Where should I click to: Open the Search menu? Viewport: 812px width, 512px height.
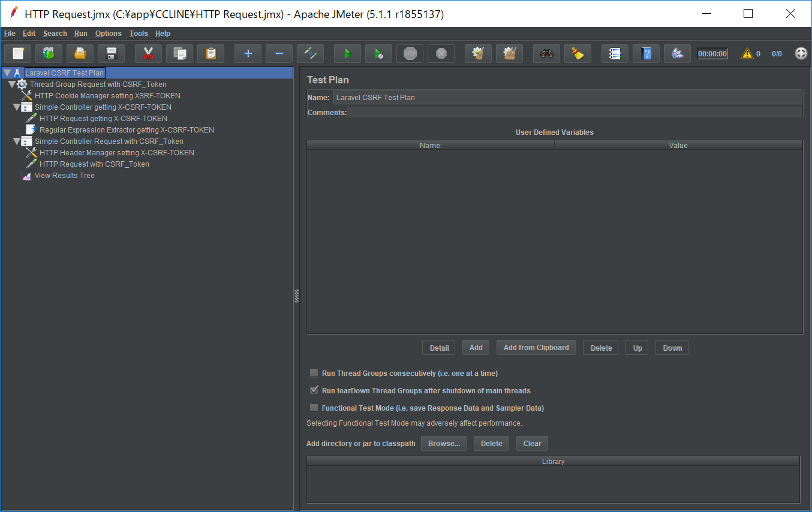click(55, 34)
